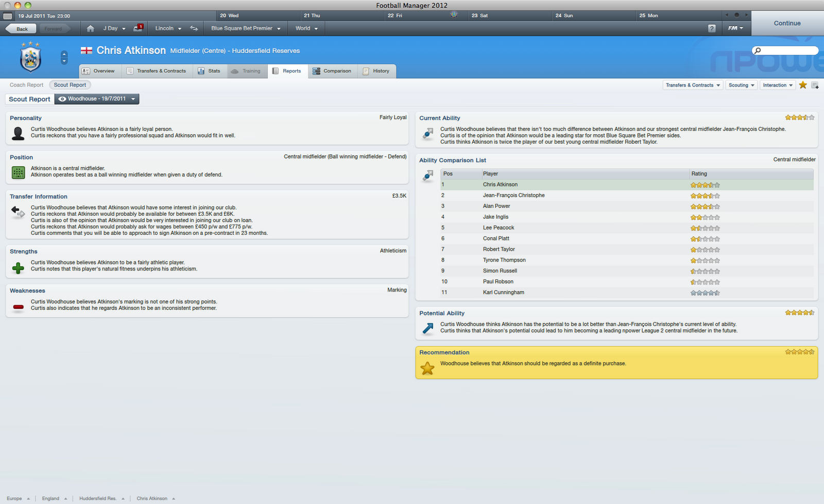
Task: Click the Current Ability icon
Action: click(428, 134)
